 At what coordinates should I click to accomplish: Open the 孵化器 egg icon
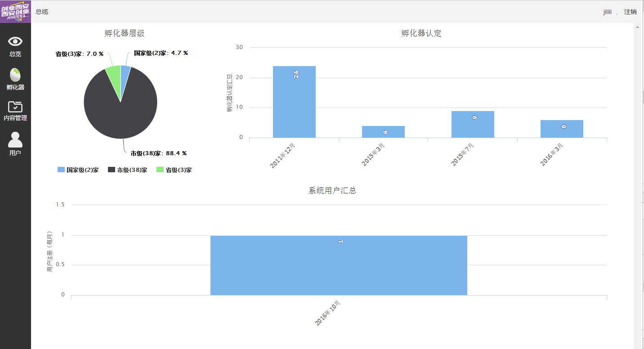[x=15, y=75]
